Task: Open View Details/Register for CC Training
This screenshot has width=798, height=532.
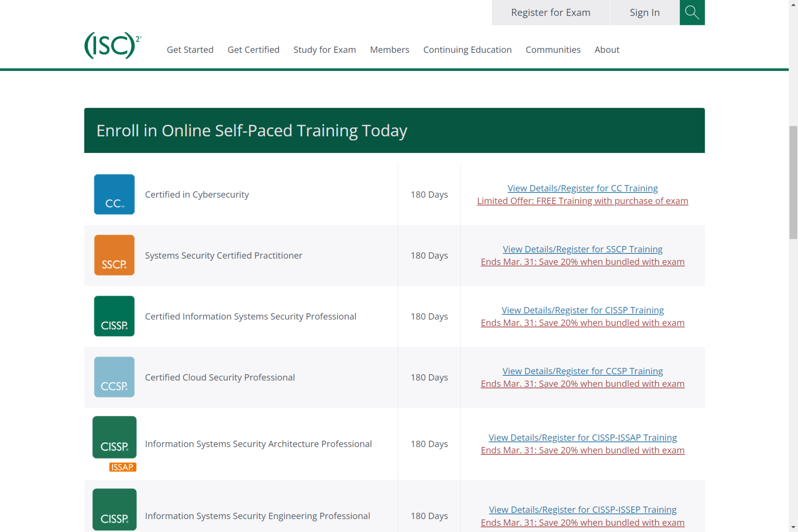Action: [582, 188]
